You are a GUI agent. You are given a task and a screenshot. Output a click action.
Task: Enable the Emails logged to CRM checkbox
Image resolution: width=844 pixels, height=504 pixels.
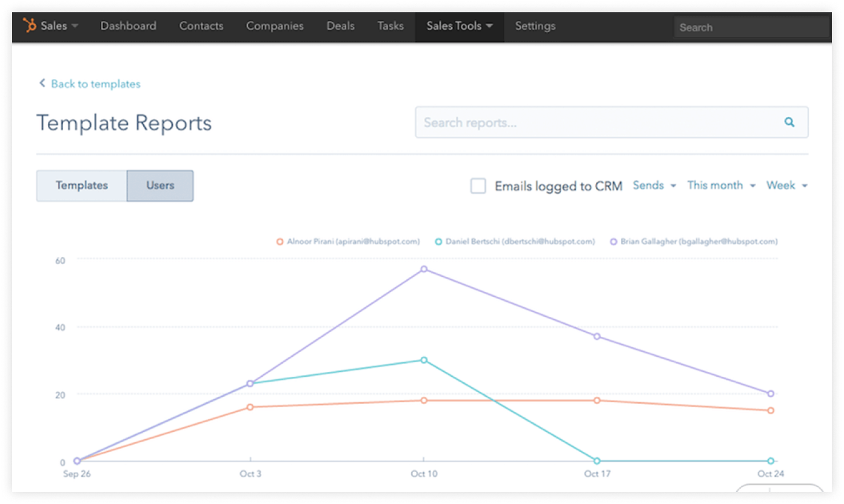(x=478, y=186)
